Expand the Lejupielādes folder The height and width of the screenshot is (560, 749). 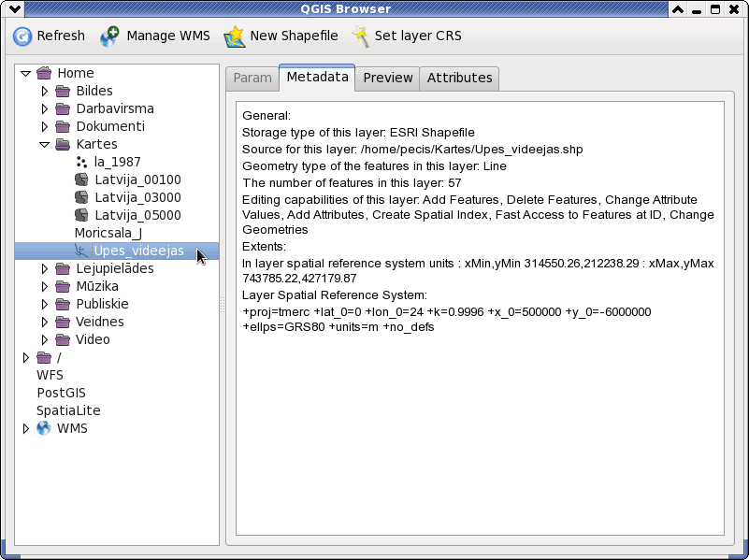pyautogui.click(x=45, y=268)
